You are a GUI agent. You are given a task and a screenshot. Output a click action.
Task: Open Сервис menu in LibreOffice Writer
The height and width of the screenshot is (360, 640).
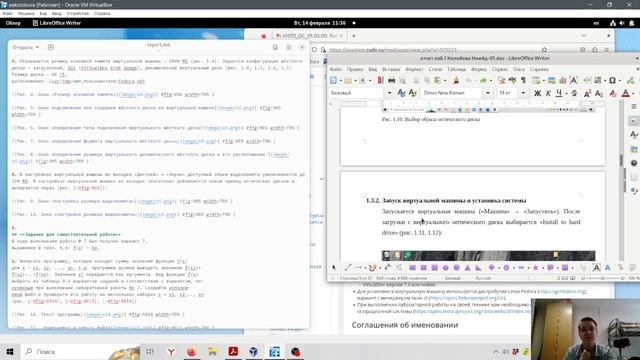(499, 69)
